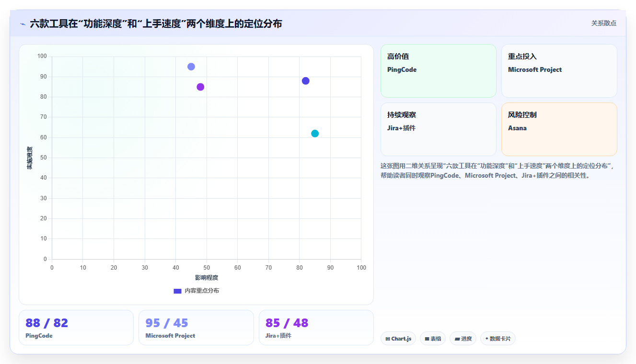Select the 85 / 48 Jira+插件 stat card
The image size is (636, 364).
pyautogui.click(x=316, y=328)
